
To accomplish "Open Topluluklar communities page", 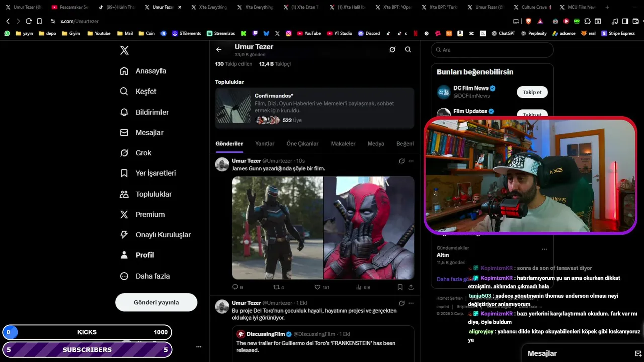I will (x=146, y=194).
